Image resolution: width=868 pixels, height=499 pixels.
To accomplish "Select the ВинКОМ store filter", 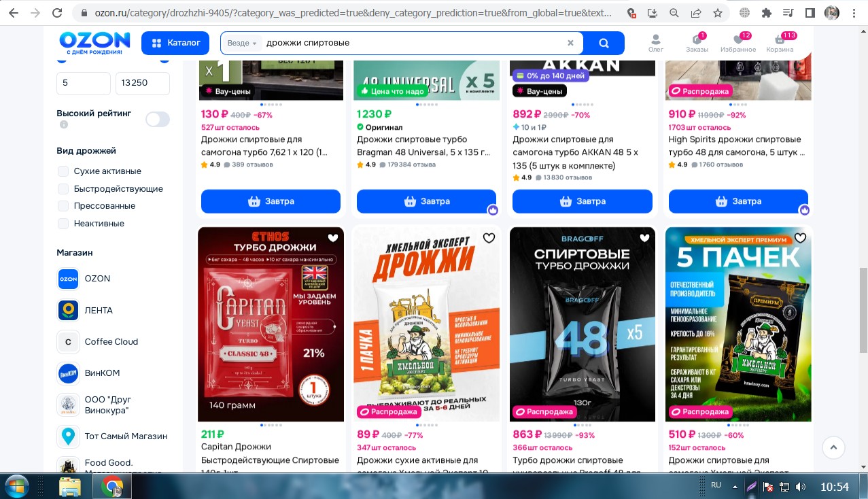I will point(88,373).
